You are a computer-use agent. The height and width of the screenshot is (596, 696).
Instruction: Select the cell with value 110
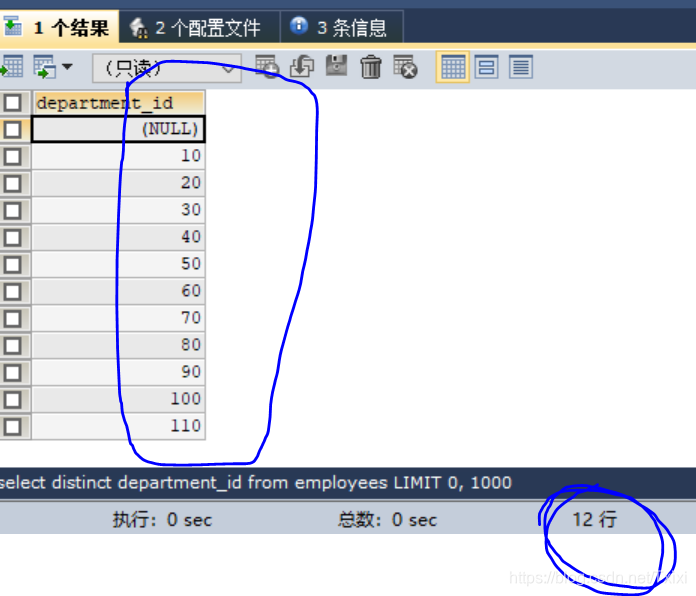tap(119, 427)
